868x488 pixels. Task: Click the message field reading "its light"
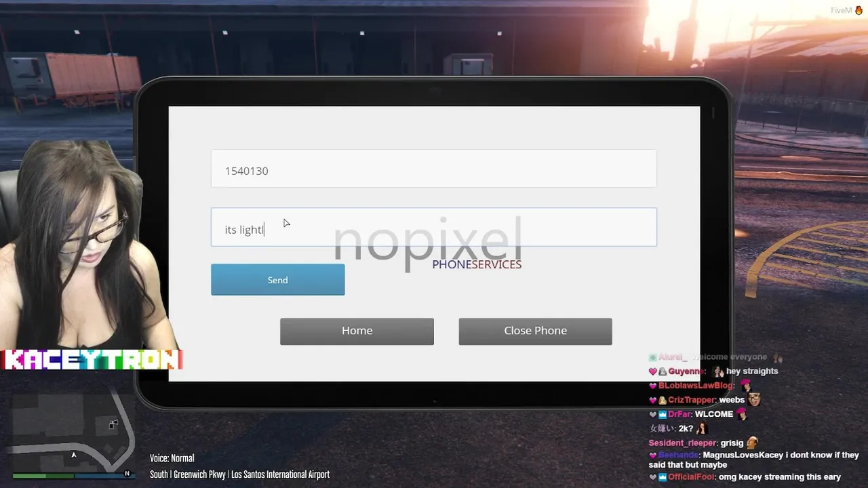coord(433,227)
